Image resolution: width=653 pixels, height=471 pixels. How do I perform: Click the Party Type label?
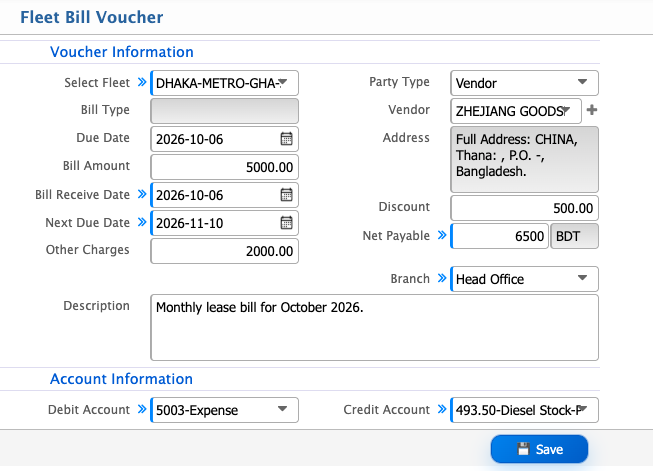point(399,82)
